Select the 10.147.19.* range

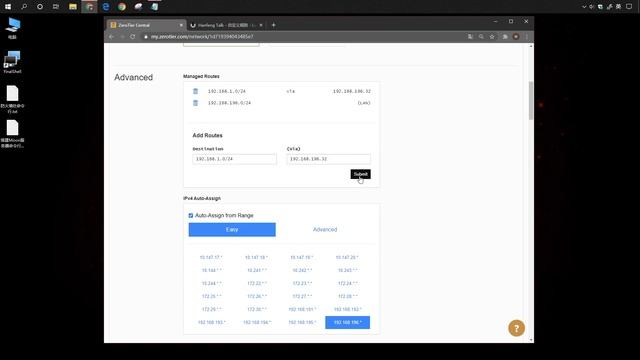(x=302, y=258)
